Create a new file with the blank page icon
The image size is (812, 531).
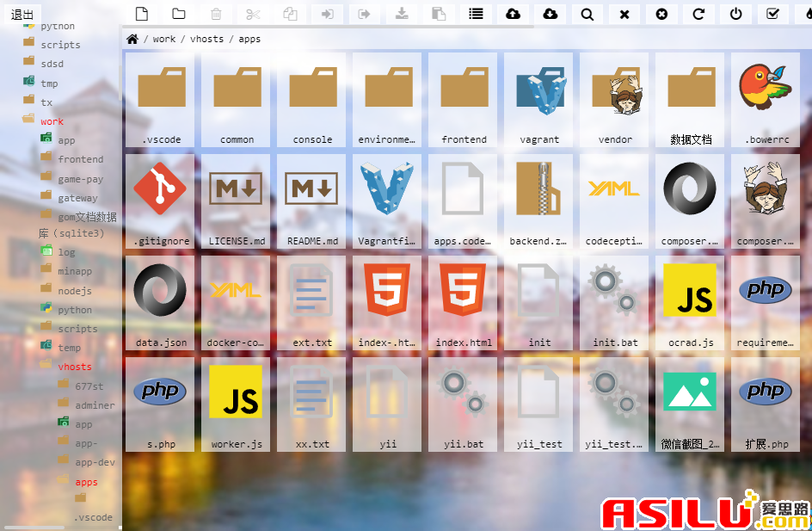coord(141,14)
